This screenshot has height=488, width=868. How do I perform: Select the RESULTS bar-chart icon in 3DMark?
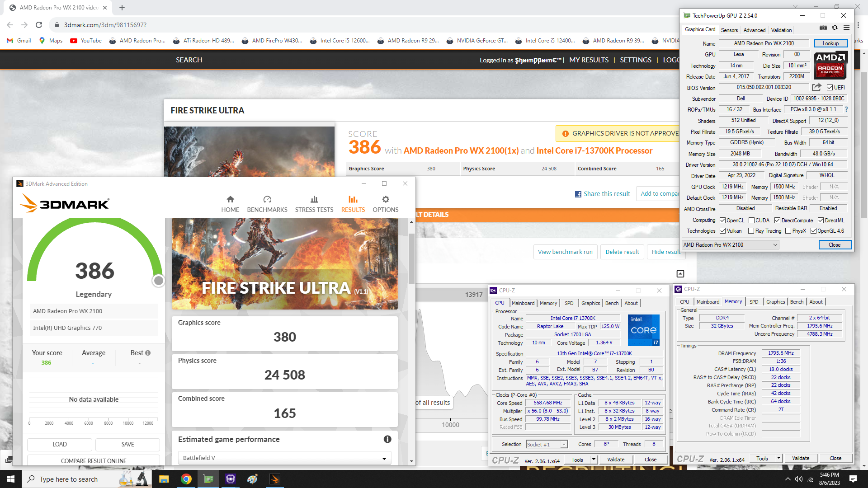[353, 199]
